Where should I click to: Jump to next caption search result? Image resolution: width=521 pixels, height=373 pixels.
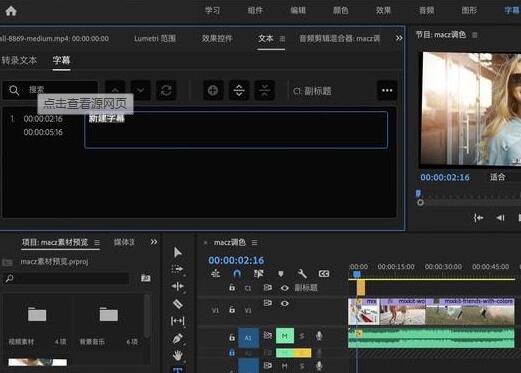141,90
